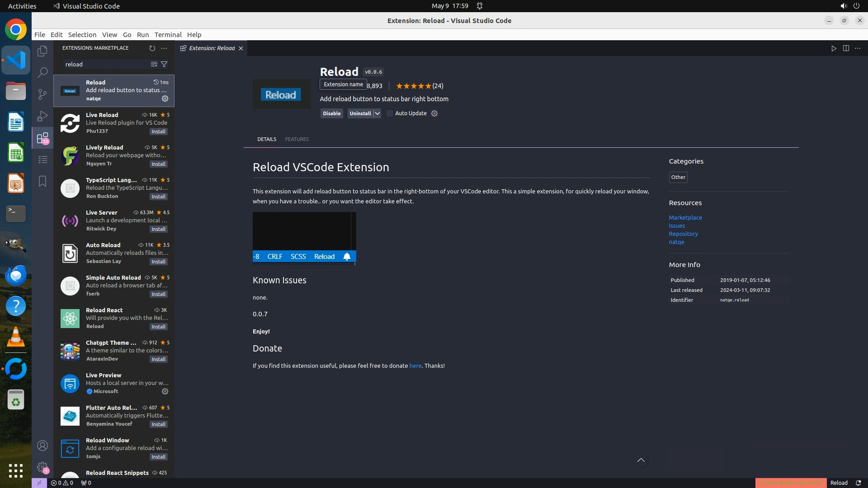The height and width of the screenshot is (488, 868).
Task: Install the Live Server extension
Action: (x=158, y=229)
